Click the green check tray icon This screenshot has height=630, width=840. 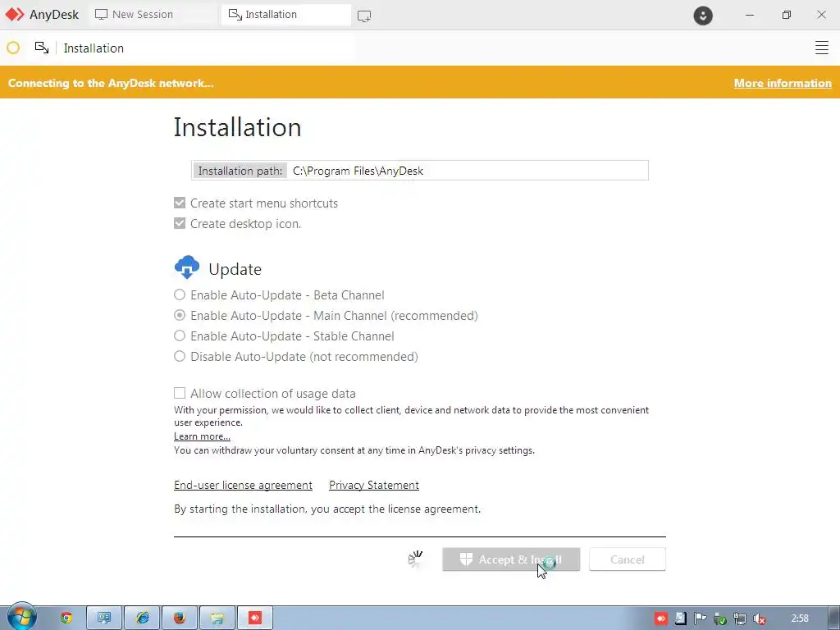pyautogui.click(x=719, y=619)
